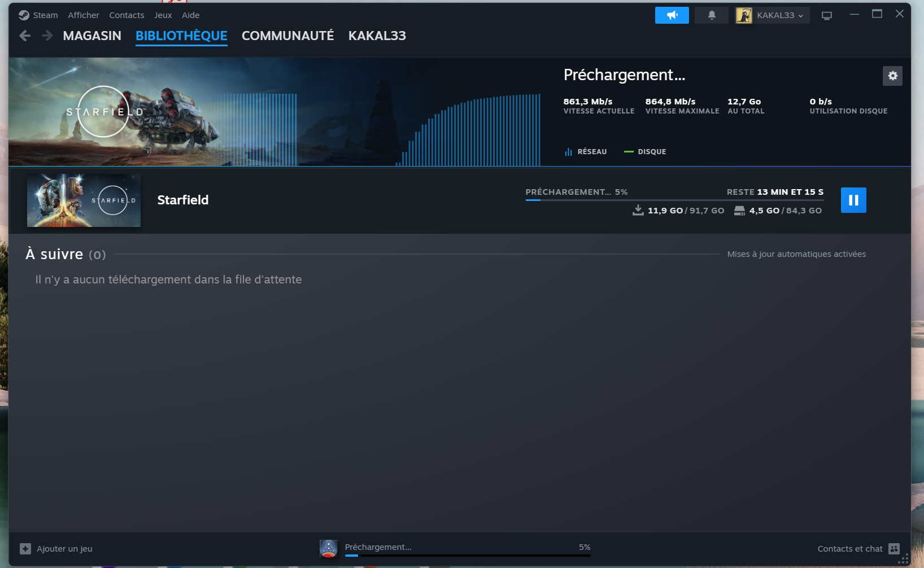Viewport: 924px width, 568px height.
Task: Click 'Mises à jour automatiques activées' text
Action: coord(796,254)
